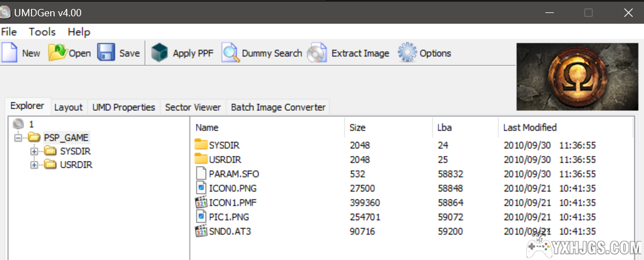The width and height of the screenshot is (644, 260).
Task: Open Options via the gear icon
Action: (x=407, y=53)
